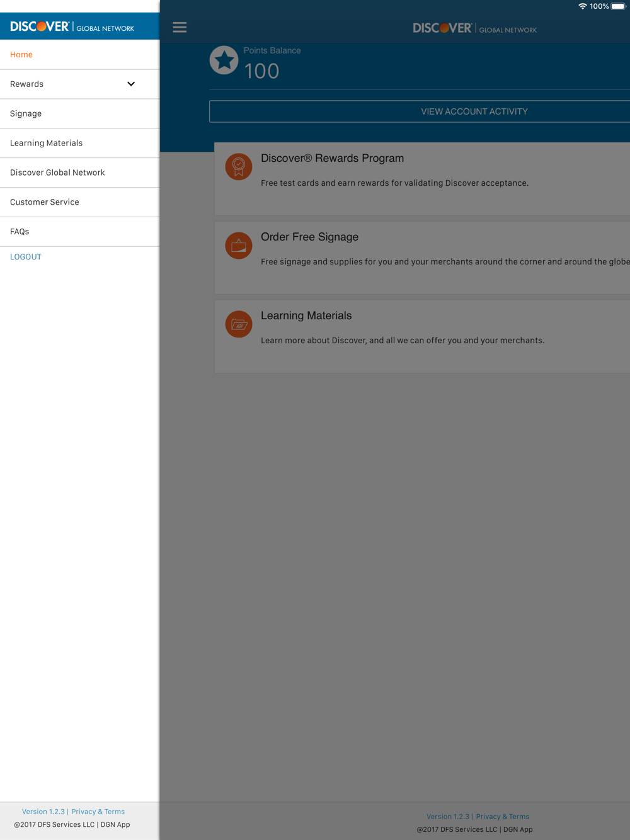Tap 'Free test cards and earn rewards' description
The width and height of the screenshot is (630, 840).
(395, 183)
